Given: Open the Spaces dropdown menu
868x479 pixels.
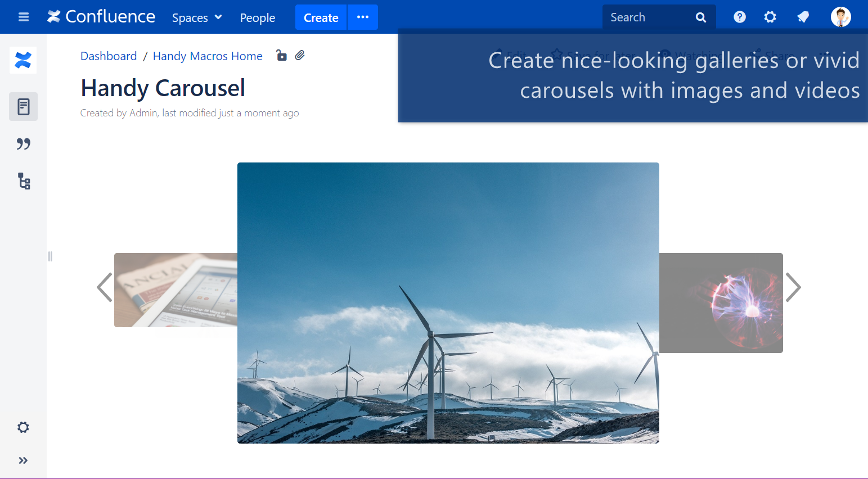Looking at the screenshot, I should pos(197,17).
